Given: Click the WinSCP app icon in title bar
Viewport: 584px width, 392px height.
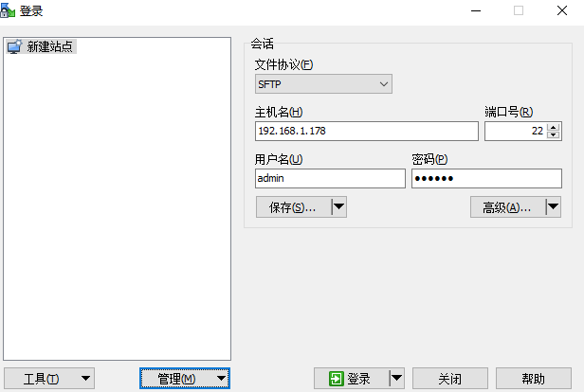Looking at the screenshot, I should pos(8,10).
